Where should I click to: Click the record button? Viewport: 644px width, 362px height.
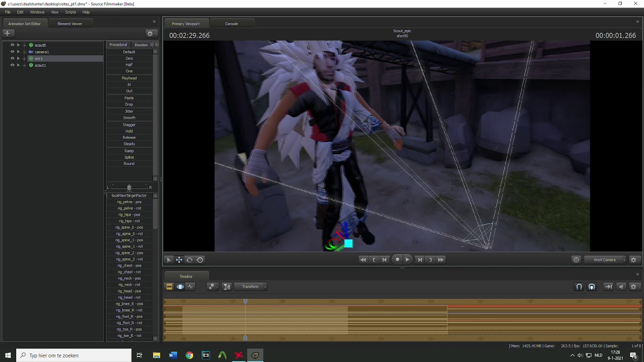pyautogui.click(x=397, y=260)
